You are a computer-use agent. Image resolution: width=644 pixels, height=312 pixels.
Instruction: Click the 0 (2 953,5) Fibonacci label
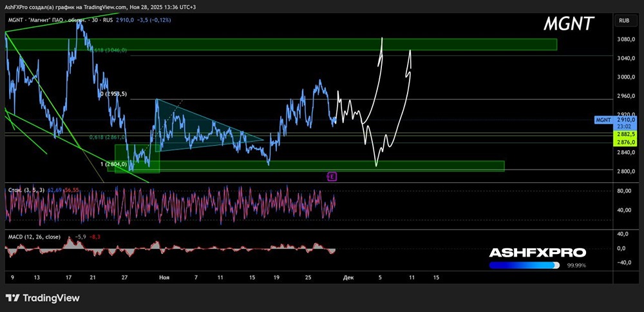(114, 93)
